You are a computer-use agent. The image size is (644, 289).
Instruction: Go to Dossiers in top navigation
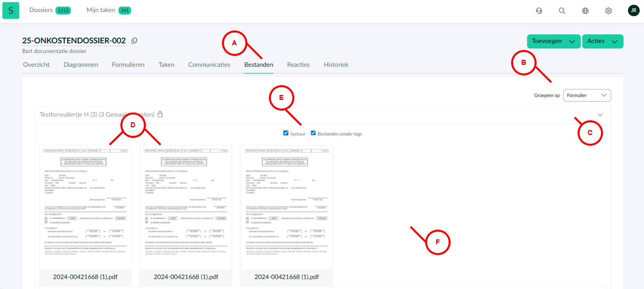(x=41, y=10)
